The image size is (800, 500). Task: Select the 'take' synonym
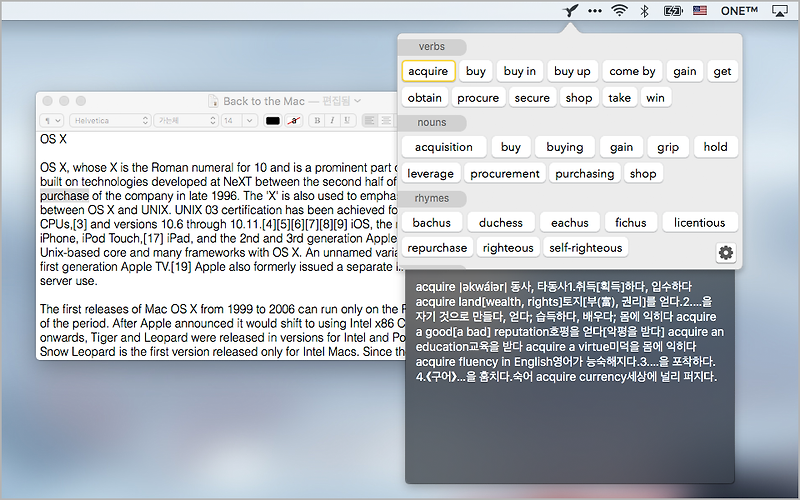pos(619,97)
